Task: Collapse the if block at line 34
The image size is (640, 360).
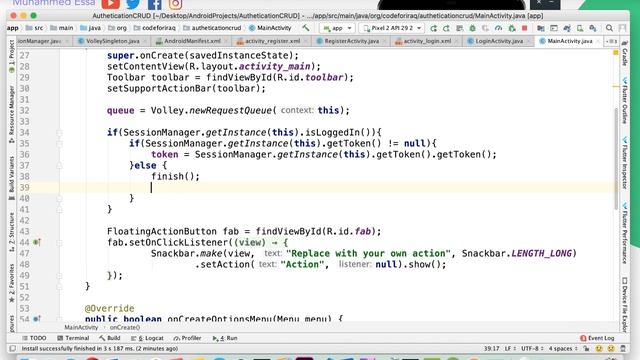Action: click(x=59, y=133)
